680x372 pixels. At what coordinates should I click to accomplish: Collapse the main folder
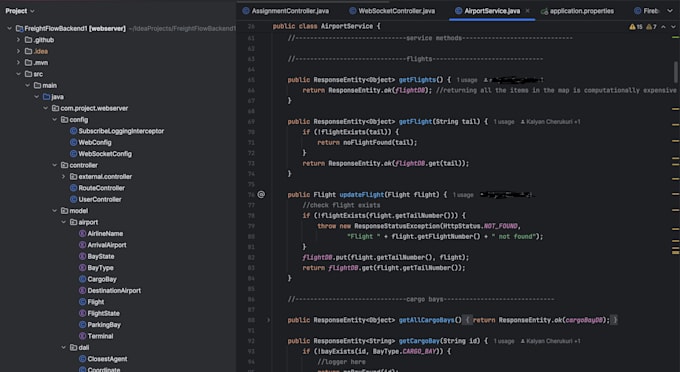27,85
